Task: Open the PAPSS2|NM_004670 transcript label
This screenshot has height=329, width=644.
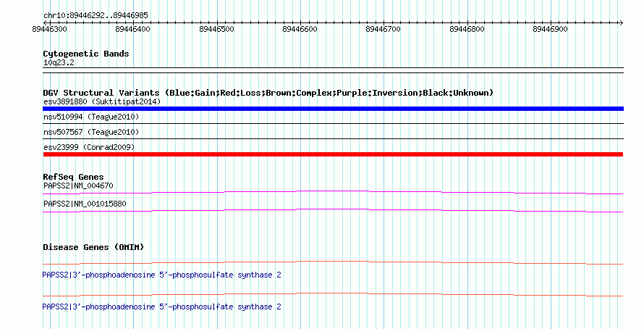Action: (x=78, y=186)
